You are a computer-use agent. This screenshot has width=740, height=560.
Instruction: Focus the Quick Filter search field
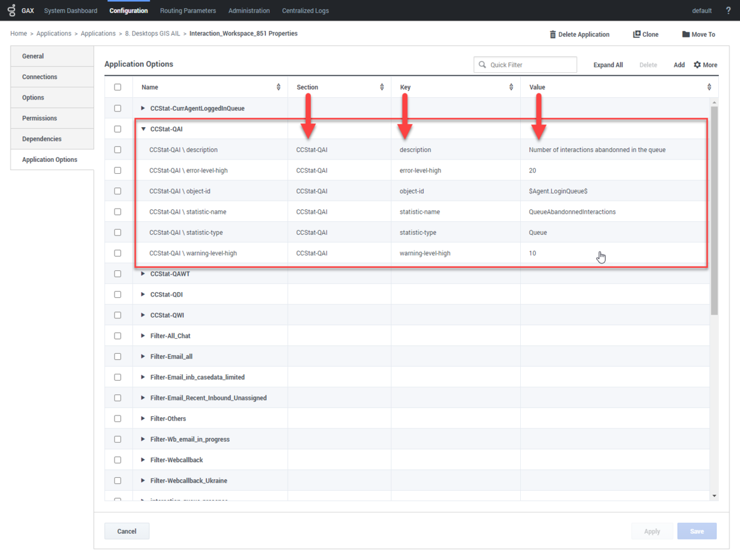531,65
